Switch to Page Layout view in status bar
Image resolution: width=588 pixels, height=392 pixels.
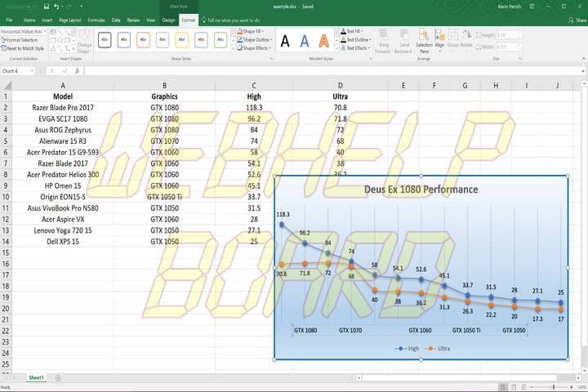pyautogui.click(x=514, y=387)
